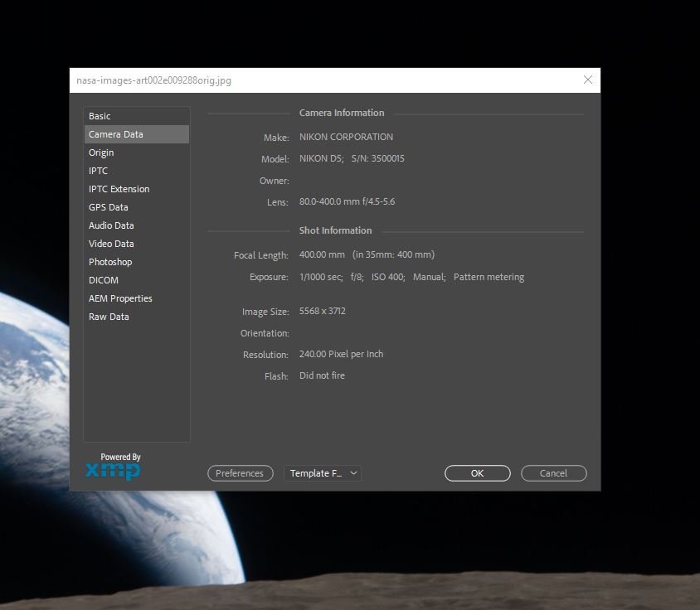Viewport: 700px width, 610px height.
Task: Close the File Info dialog
Action: coord(588,80)
